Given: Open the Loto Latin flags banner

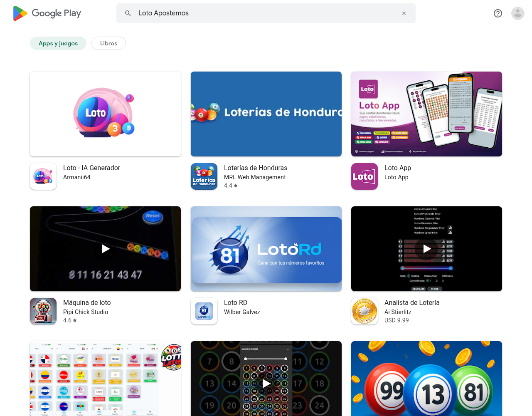Looking at the screenshot, I should [105, 379].
